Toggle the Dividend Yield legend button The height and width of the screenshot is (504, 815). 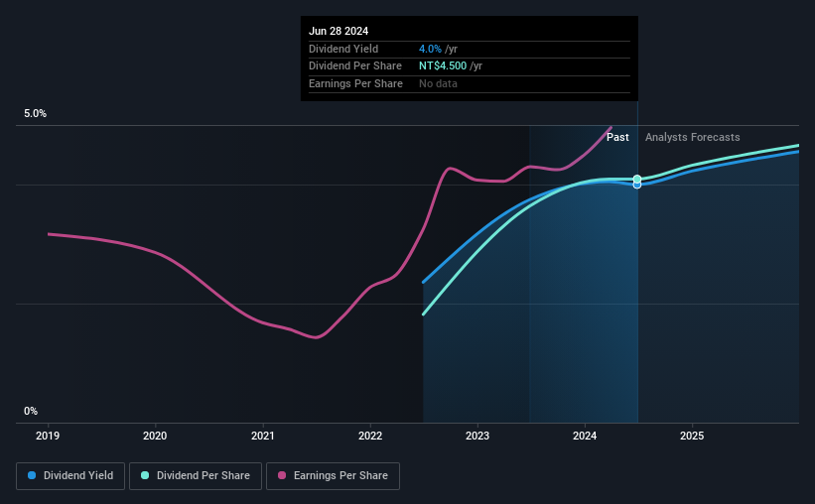(x=70, y=476)
